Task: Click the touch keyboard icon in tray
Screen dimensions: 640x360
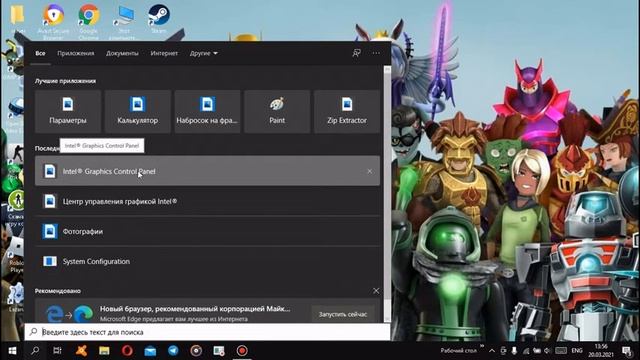Action: pos(561,351)
